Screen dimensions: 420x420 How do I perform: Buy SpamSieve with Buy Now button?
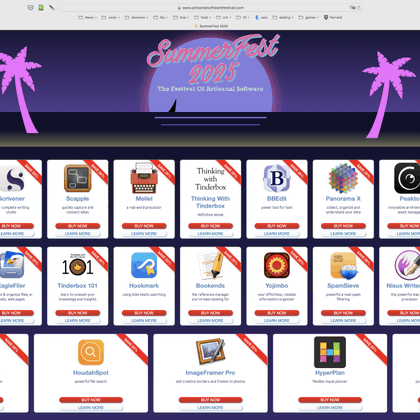[x=343, y=313]
